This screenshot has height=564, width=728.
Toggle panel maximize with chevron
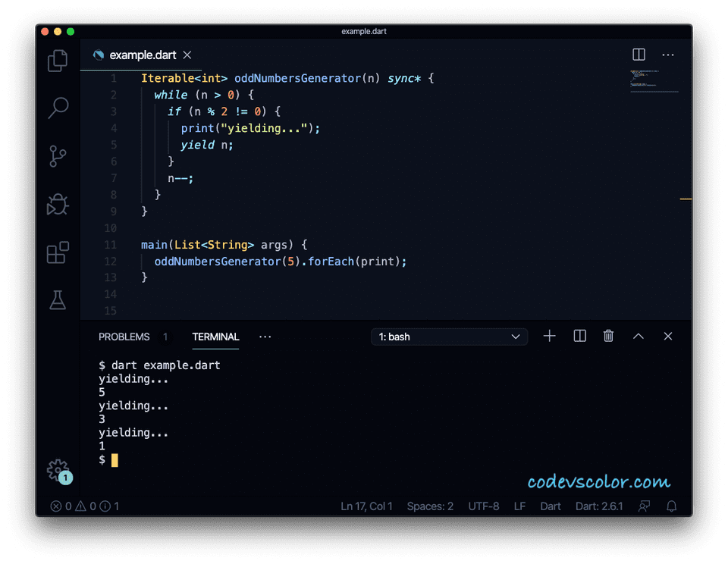pos(638,336)
